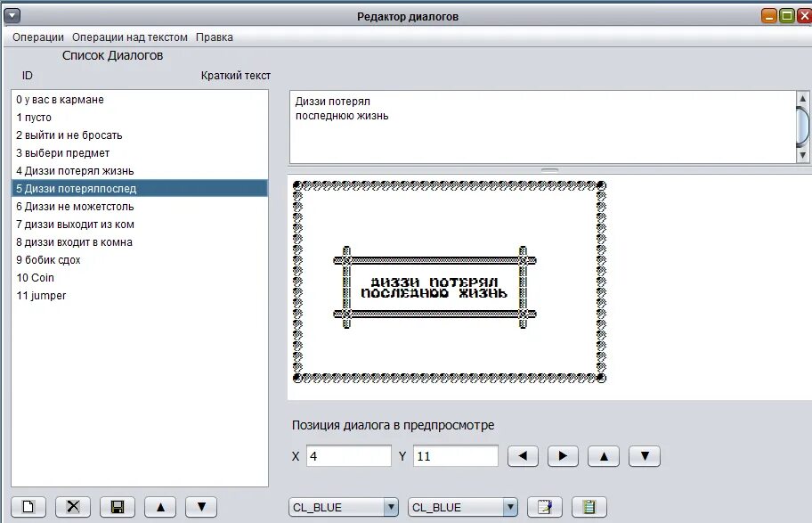Click text area scrollbar up arrow

click(802, 99)
